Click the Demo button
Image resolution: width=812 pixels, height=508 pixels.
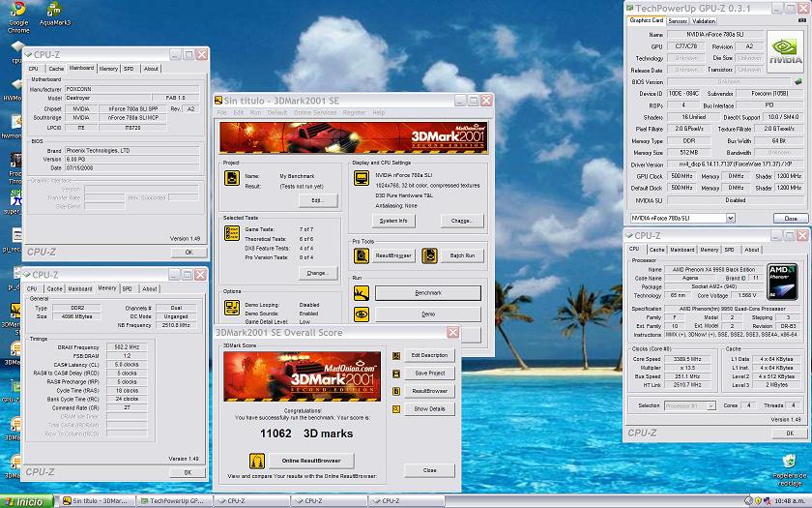tap(427, 314)
